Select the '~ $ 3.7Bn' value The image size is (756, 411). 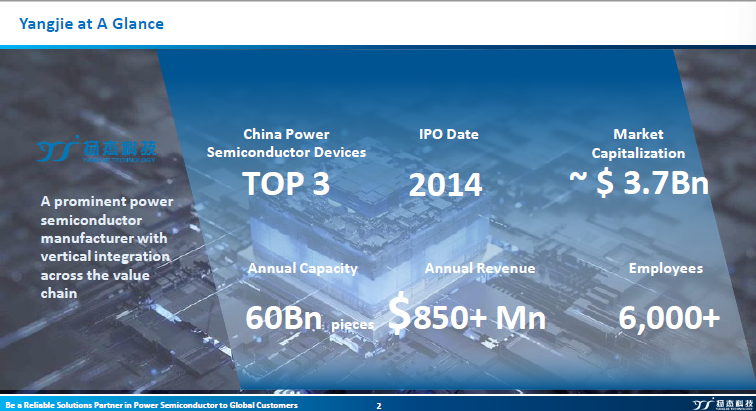pyautogui.click(x=639, y=183)
